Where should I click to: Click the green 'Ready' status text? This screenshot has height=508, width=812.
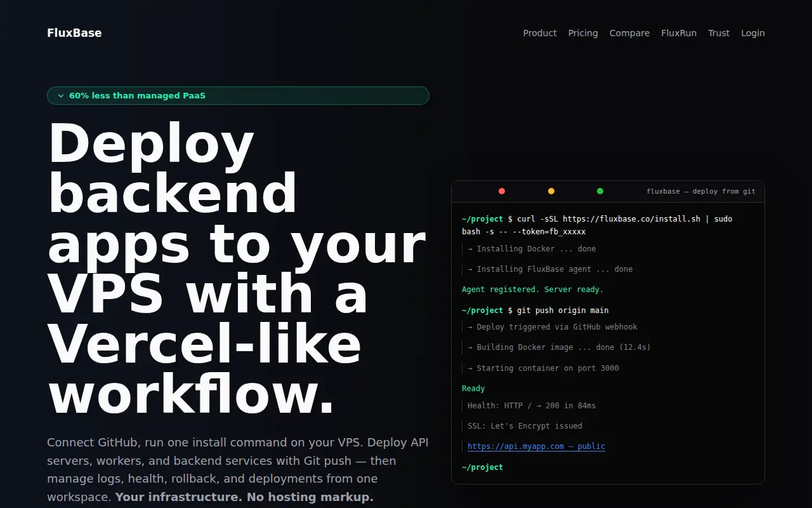pos(473,389)
